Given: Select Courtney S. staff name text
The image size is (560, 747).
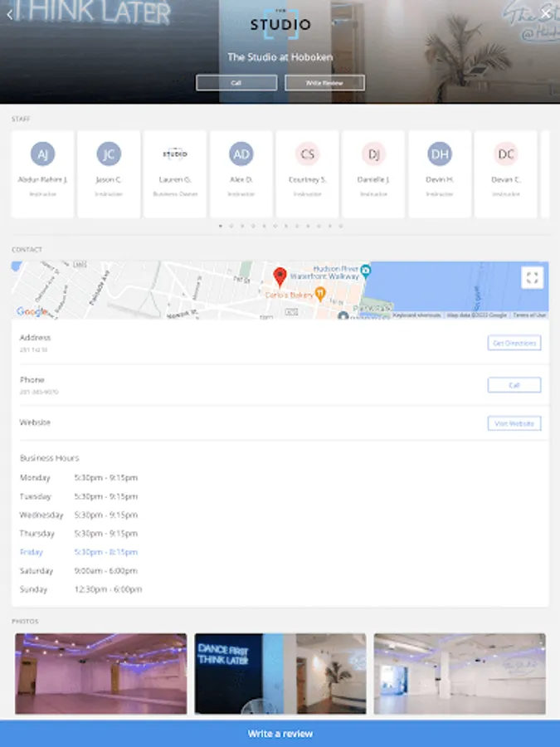Looking at the screenshot, I should [x=307, y=179].
